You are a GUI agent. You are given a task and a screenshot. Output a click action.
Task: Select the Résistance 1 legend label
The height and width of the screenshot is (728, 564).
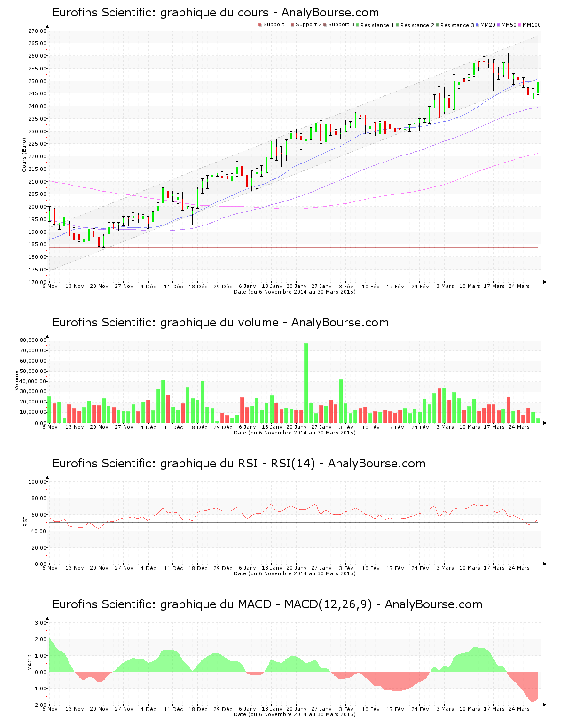(377, 25)
